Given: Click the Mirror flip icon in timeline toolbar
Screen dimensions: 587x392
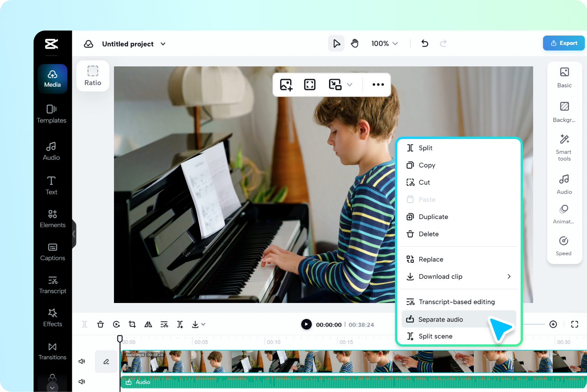Looking at the screenshot, I should coord(148,324).
